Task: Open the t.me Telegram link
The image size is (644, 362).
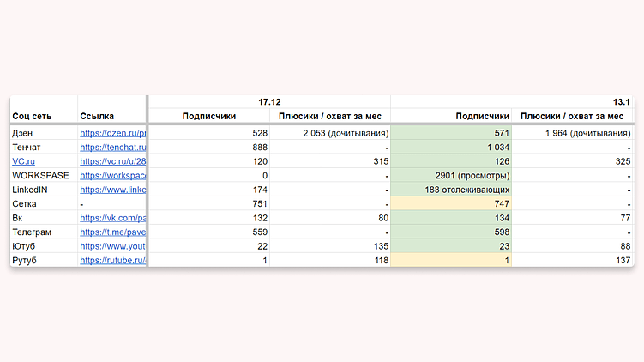Action: [x=113, y=232]
